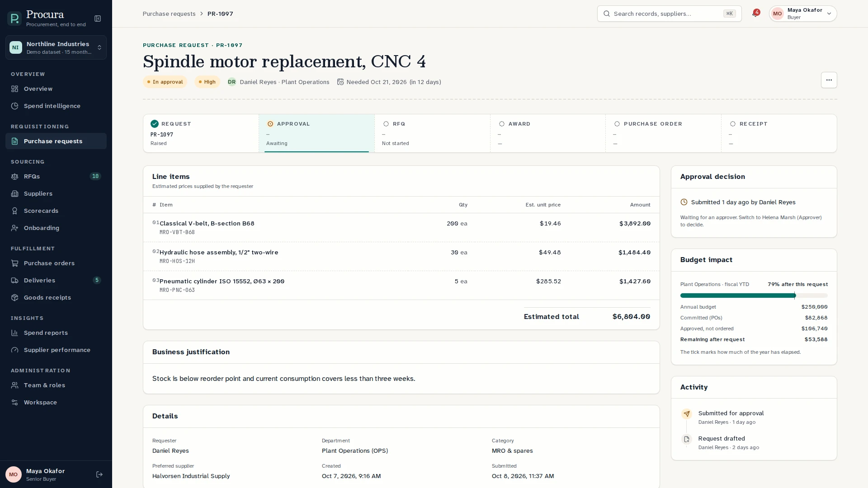This screenshot has width=868, height=488.
Task: Click Purchase requests breadcrumb link
Action: tap(169, 14)
